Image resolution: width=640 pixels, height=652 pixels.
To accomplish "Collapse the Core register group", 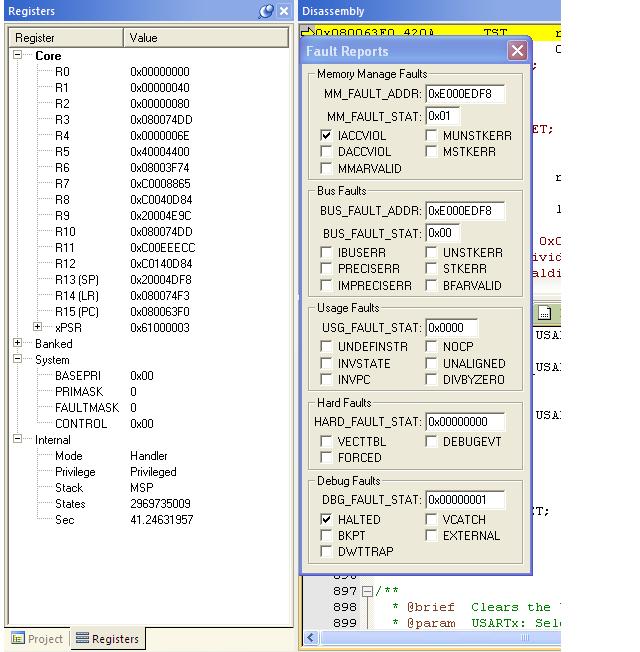I will pyautogui.click(x=17, y=54).
